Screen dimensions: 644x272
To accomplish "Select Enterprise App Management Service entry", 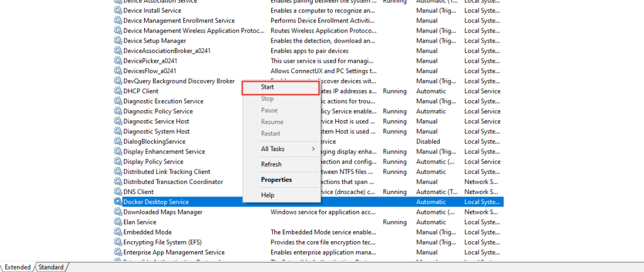I will [x=174, y=252].
